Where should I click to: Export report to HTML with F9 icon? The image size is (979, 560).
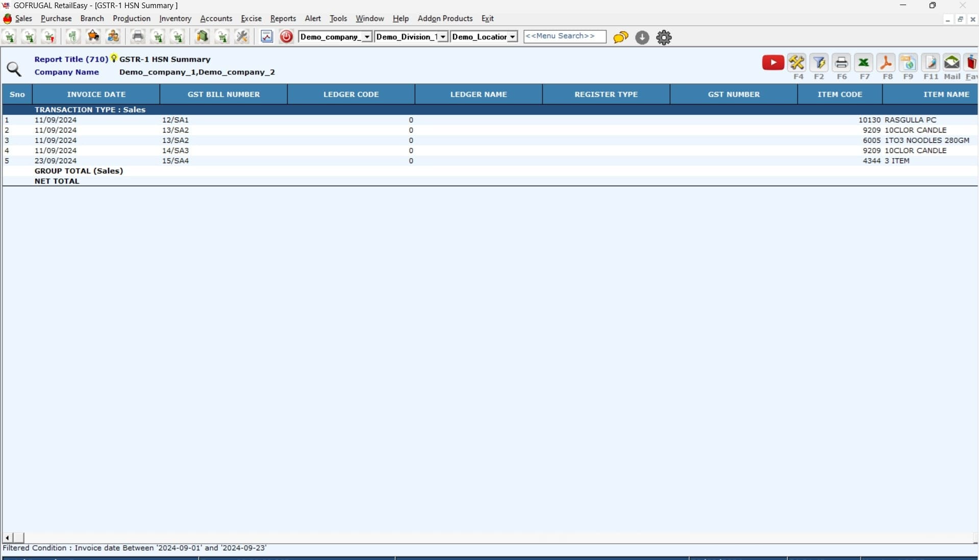pos(908,63)
